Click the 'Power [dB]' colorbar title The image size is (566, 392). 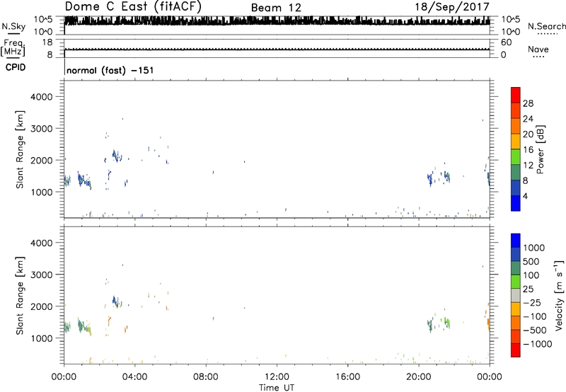541,149
